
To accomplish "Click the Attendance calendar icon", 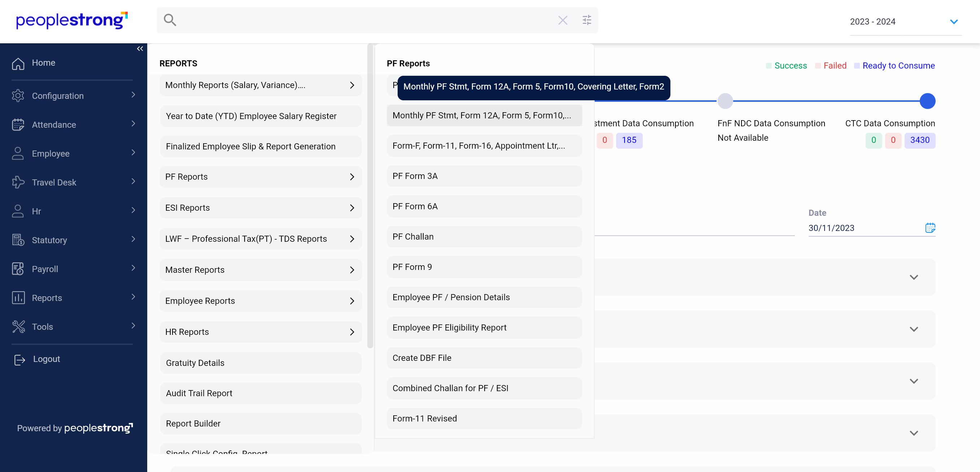I will pos(18,125).
